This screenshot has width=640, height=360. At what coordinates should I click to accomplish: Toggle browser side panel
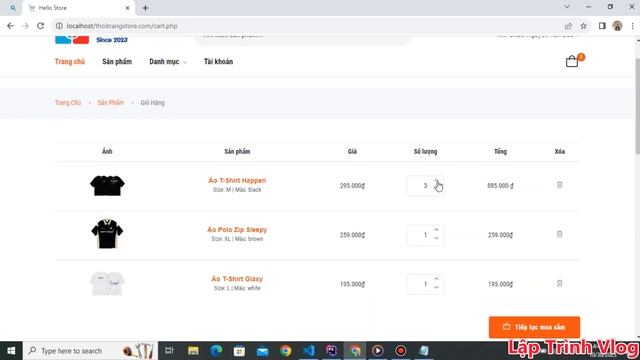click(x=602, y=26)
